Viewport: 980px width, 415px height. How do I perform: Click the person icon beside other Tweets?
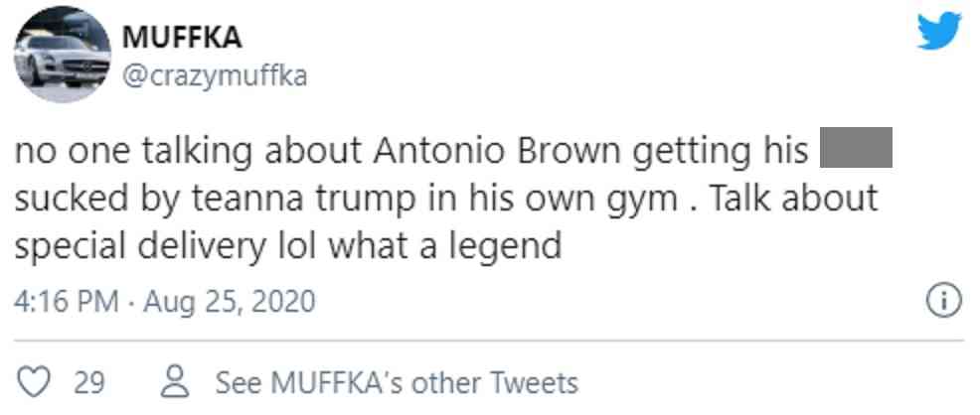coord(177,382)
